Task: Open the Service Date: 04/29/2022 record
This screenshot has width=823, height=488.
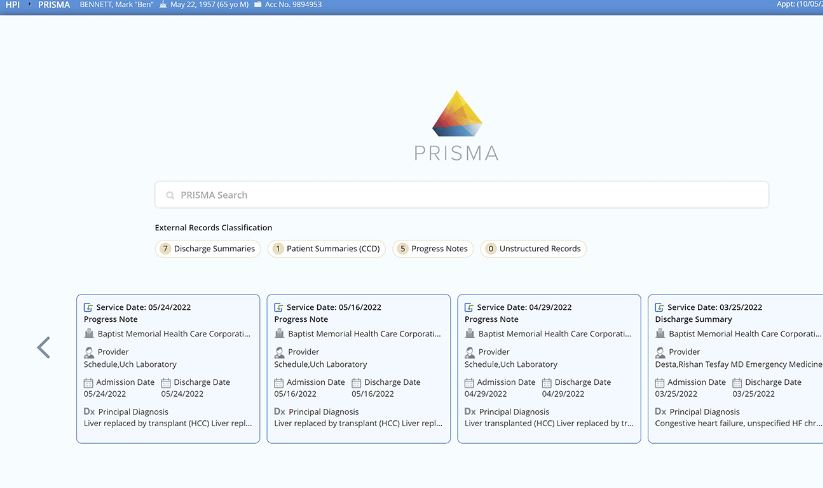Action: (x=549, y=369)
